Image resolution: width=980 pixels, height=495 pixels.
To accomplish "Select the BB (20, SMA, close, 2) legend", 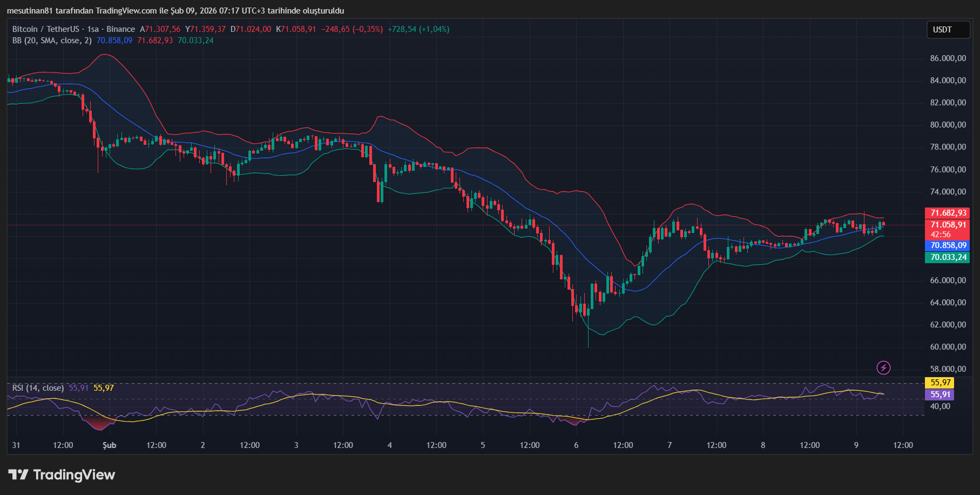I will click(52, 41).
